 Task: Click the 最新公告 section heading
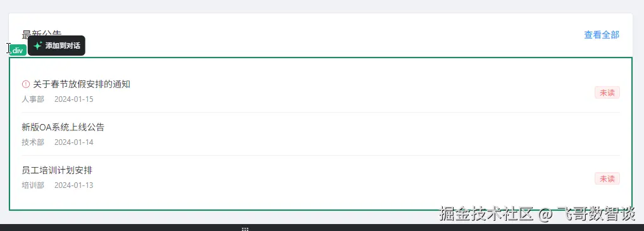pyautogui.click(x=42, y=34)
